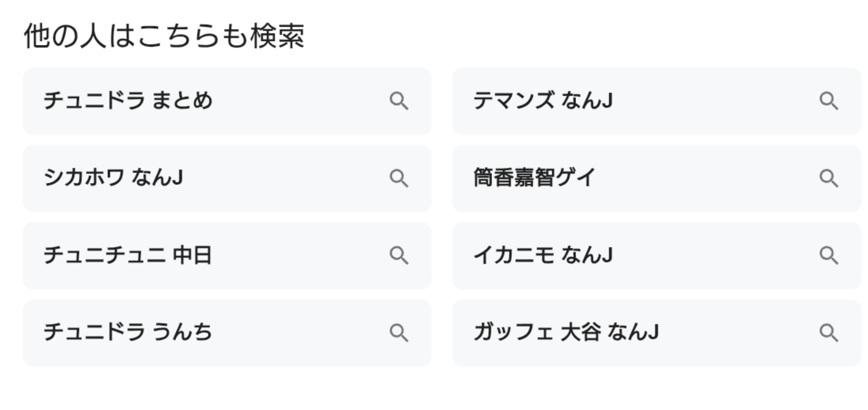Click search icon beside テマンズ なんJ
This screenshot has width=868, height=410.
[x=828, y=101]
